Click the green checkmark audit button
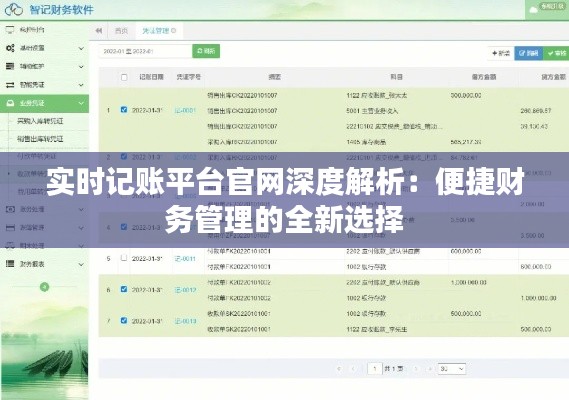Image resolution: width=569 pixels, height=400 pixels. pyautogui.click(x=556, y=53)
